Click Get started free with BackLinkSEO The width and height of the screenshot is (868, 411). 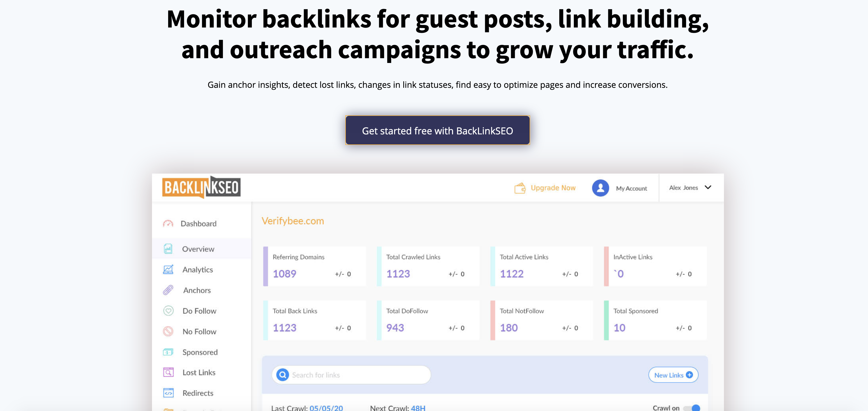coord(437,131)
